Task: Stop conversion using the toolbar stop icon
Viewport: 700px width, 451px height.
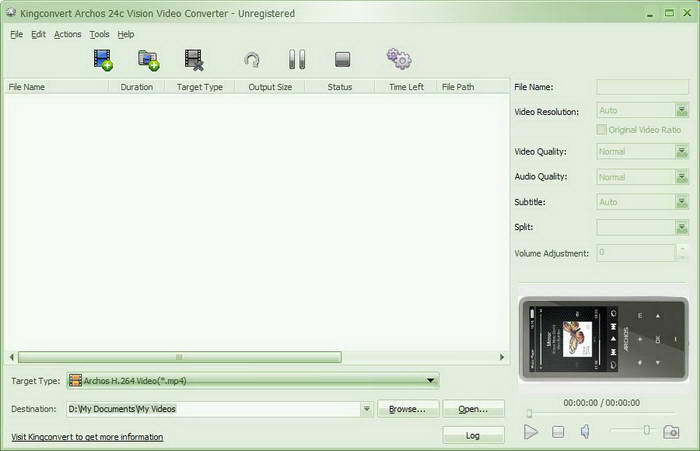Action: click(343, 60)
